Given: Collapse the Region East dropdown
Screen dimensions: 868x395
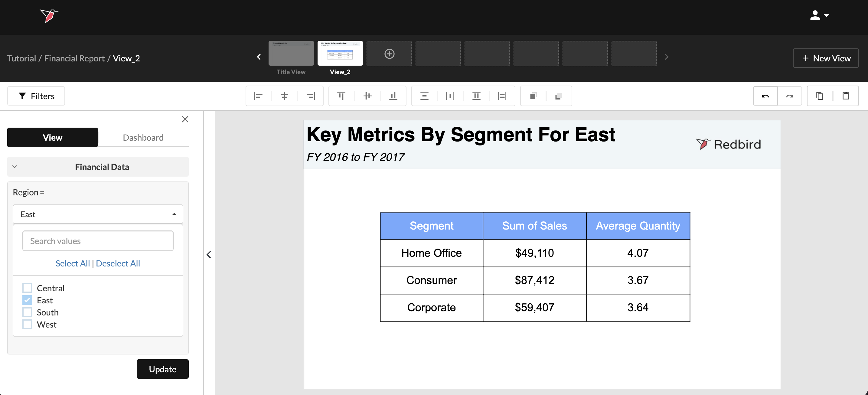Looking at the screenshot, I should coord(174,214).
